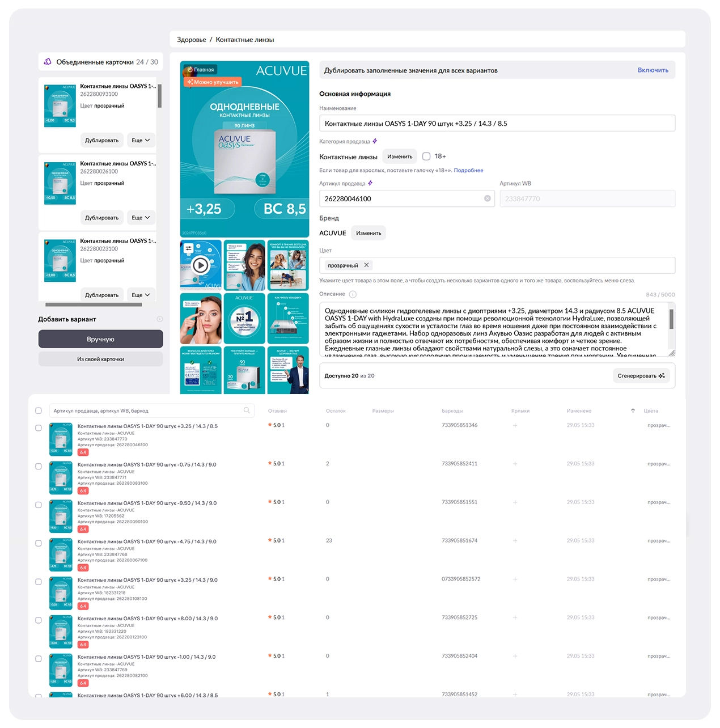The width and height of the screenshot is (720, 728).
Task: Select the row checkbox for -4.75 / 14.3 / 9.0
Action: pyautogui.click(x=39, y=543)
